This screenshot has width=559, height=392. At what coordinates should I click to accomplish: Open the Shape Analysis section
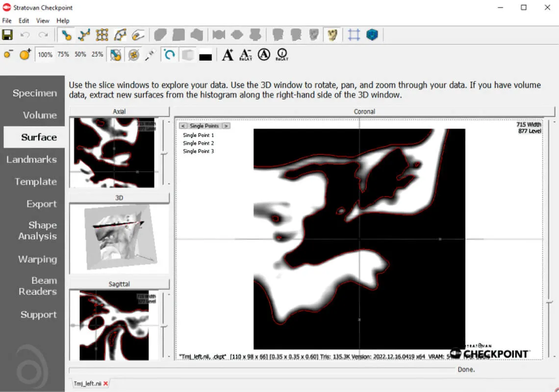(37, 230)
